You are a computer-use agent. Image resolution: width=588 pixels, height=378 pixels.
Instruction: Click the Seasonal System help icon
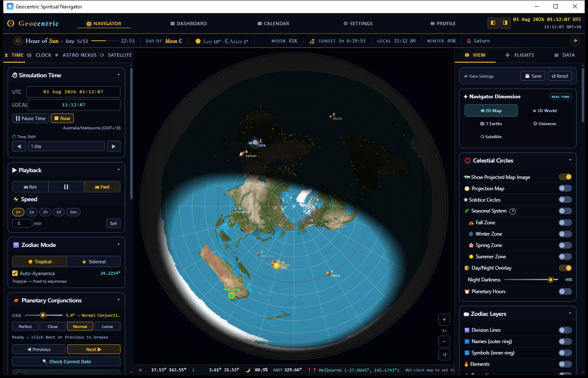coord(512,211)
